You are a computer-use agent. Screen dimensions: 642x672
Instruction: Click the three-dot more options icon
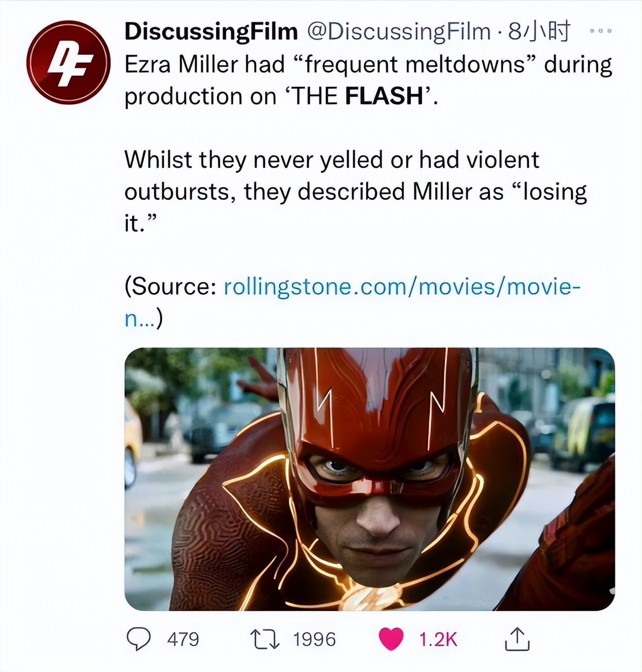point(600,30)
